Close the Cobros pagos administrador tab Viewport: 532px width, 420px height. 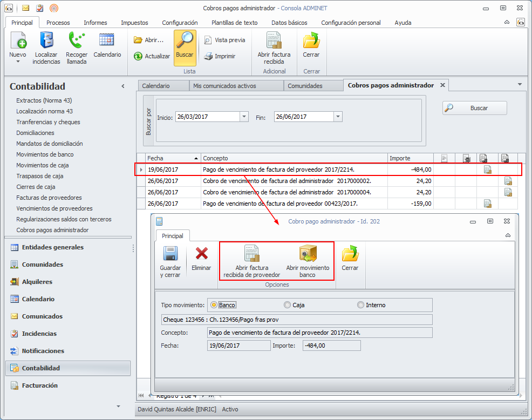pos(442,85)
